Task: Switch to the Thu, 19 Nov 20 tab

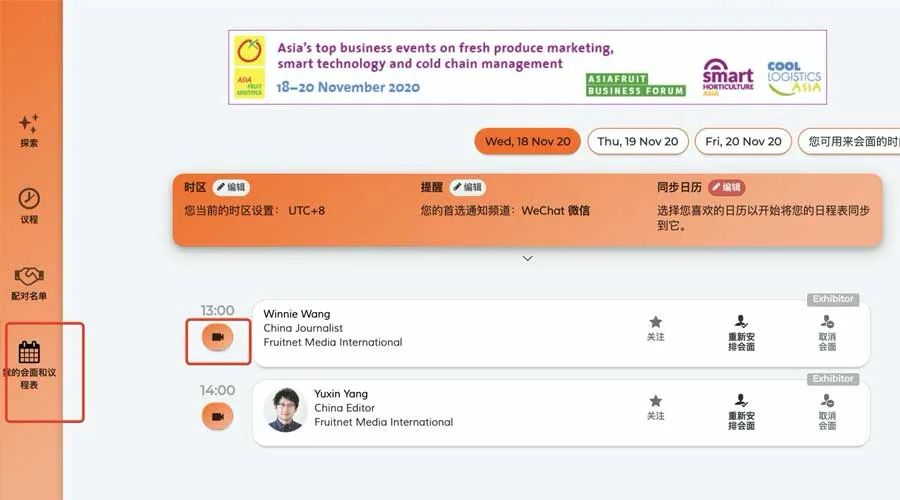Action: coord(638,141)
